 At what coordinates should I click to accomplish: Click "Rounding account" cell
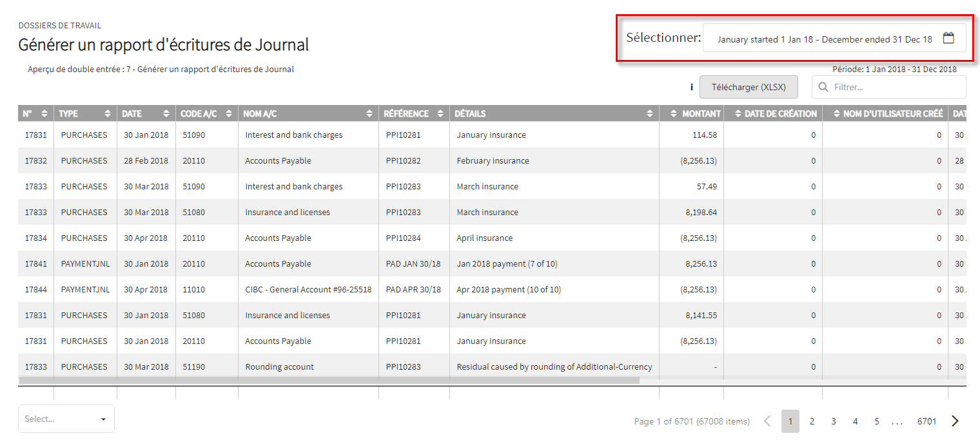pos(279,366)
